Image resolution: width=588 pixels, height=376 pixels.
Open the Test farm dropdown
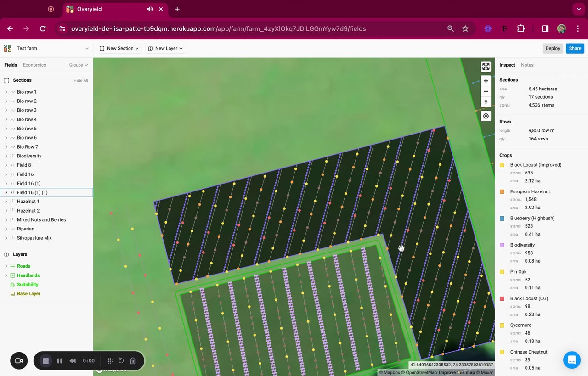46,48
